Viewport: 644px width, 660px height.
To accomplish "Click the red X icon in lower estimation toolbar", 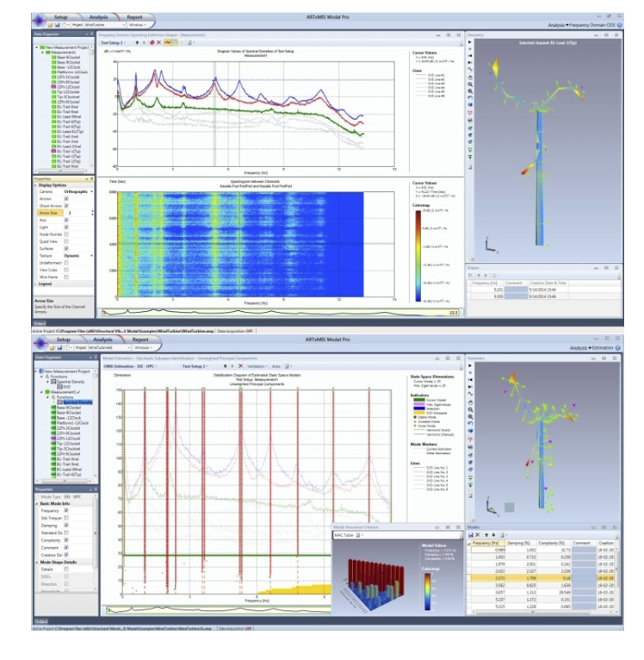I will click(x=238, y=365).
